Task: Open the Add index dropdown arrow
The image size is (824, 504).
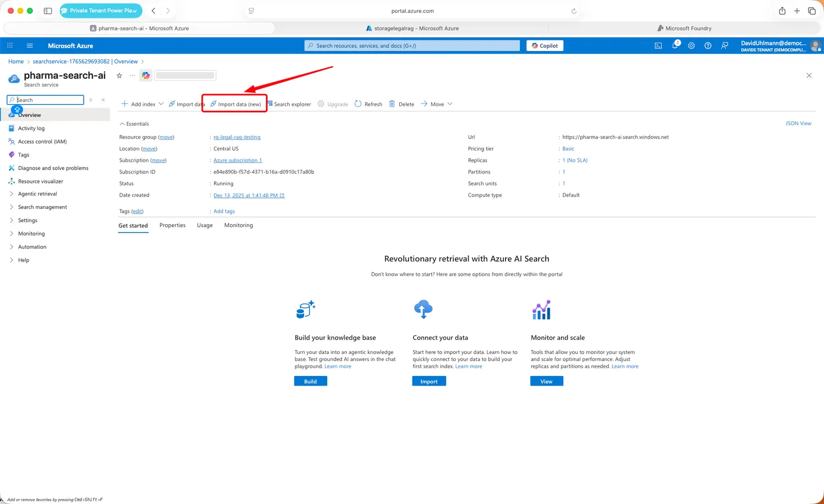Action: point(161,104)
